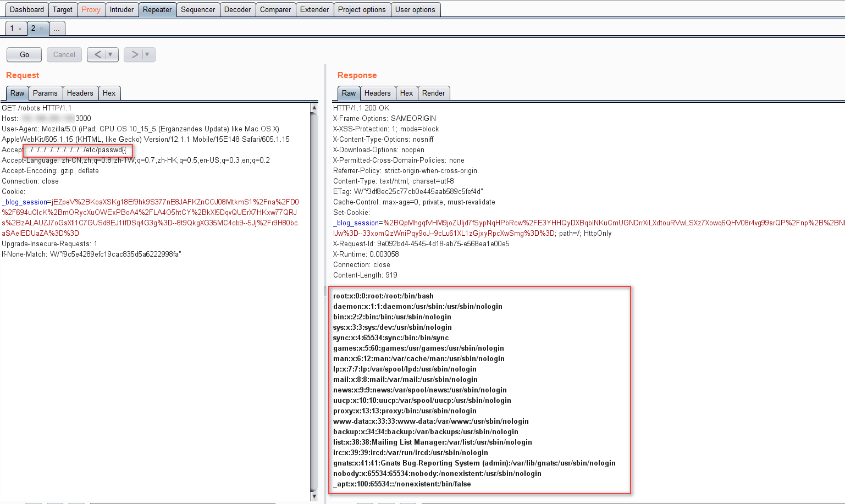Switch to the Decoder tool
The height and width of the screenshot is (504, 845).
pos(237,9)
